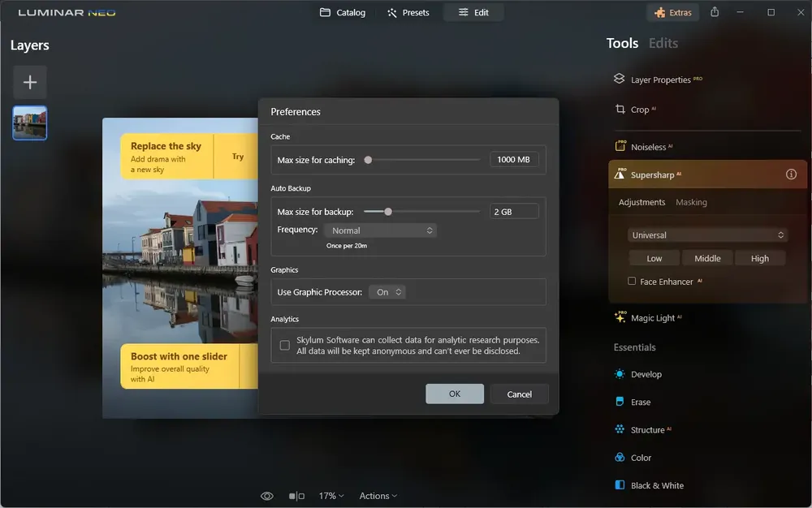
Task: Open the backup Frequency dropdown
Action: pos(380,230)
